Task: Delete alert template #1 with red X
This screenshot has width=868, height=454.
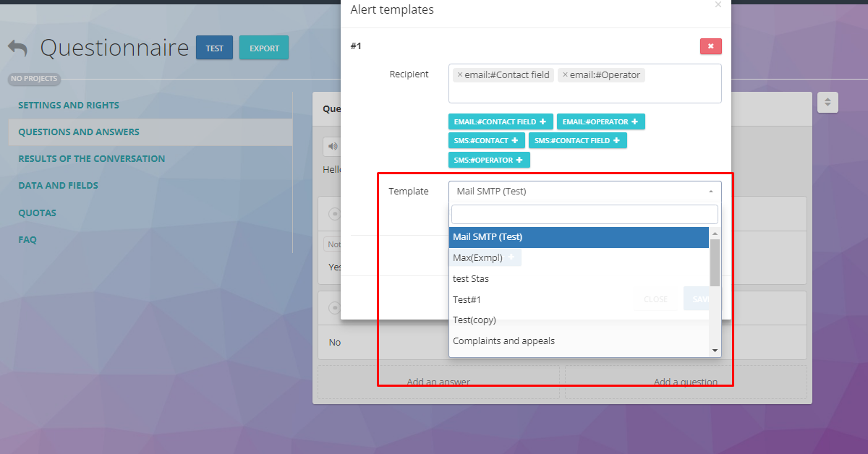Action: point(710,46)
